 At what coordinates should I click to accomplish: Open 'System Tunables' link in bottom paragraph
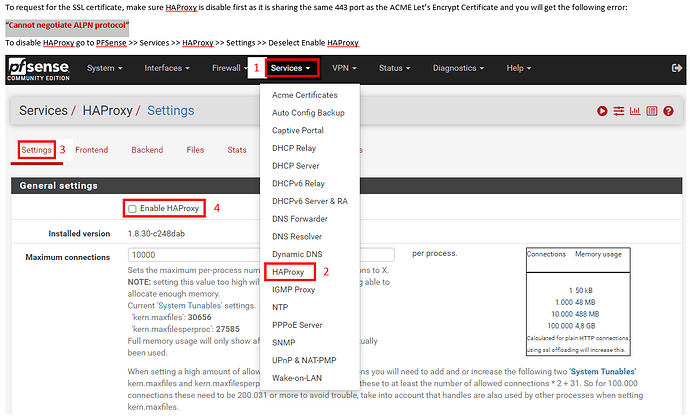click(602, 371)
